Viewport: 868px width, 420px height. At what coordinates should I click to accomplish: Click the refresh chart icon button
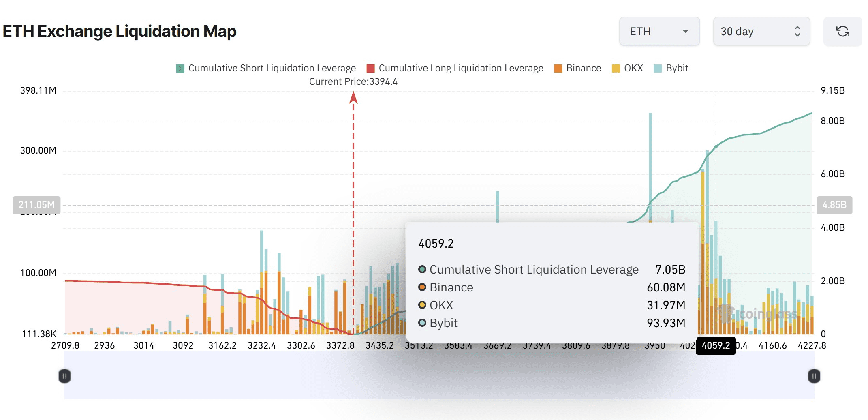[842, 31]
